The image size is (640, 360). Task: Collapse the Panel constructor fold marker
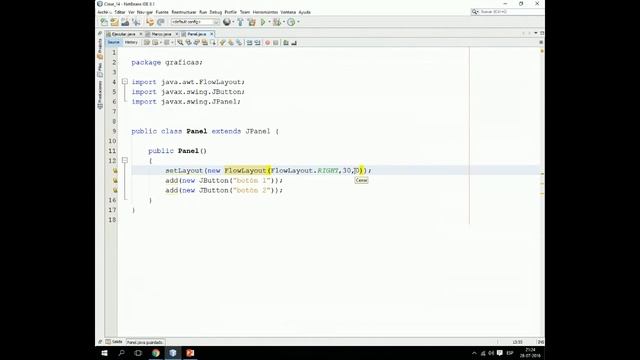125,160
